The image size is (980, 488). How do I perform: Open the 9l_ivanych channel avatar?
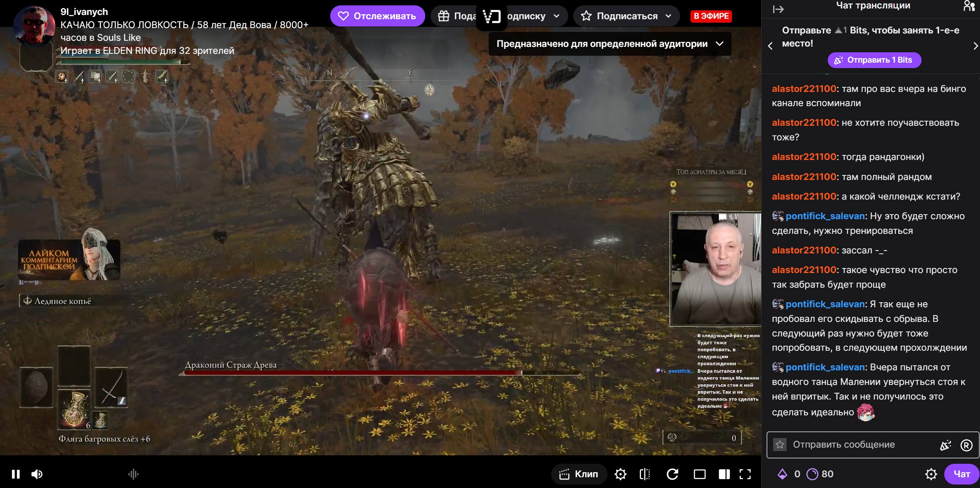click(x=34, y=26)
